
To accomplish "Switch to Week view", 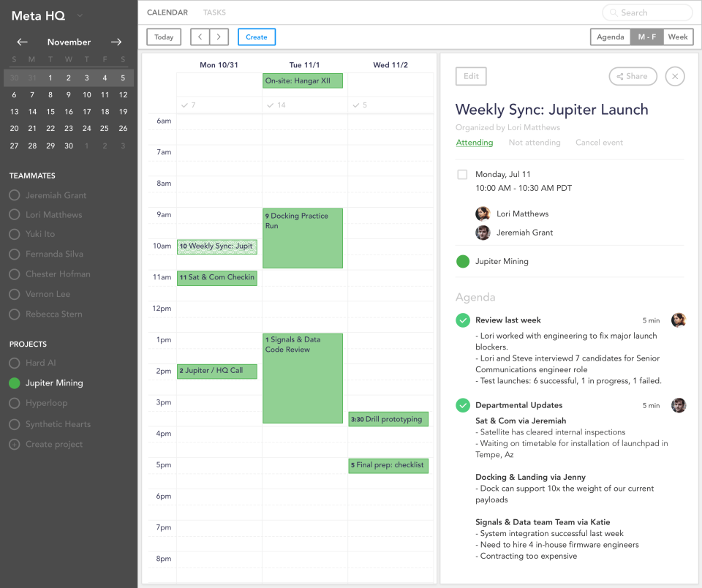I will (x=678, y=37).
